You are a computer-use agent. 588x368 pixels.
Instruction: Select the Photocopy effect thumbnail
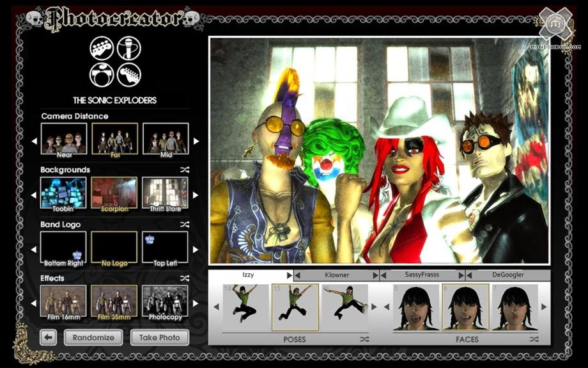165,301
